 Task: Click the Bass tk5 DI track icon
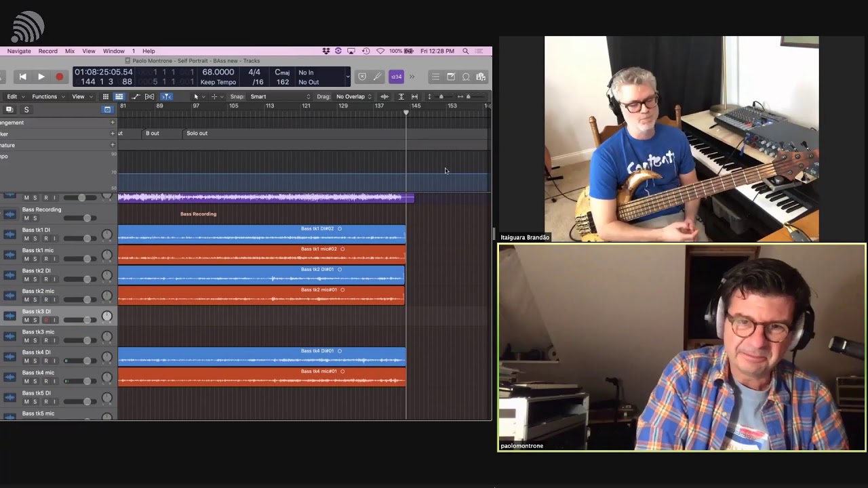point(9,398)
